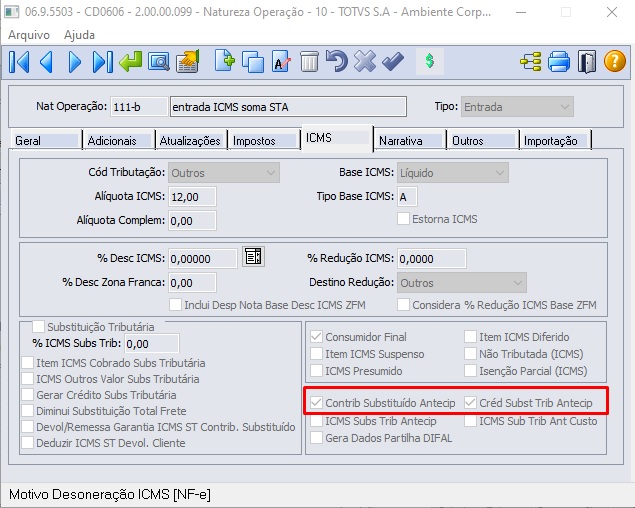This screenshot has height=508, width=635.
Task: Check Gera Dados Partilha DIFAL
Action: [x=316, y=438]
